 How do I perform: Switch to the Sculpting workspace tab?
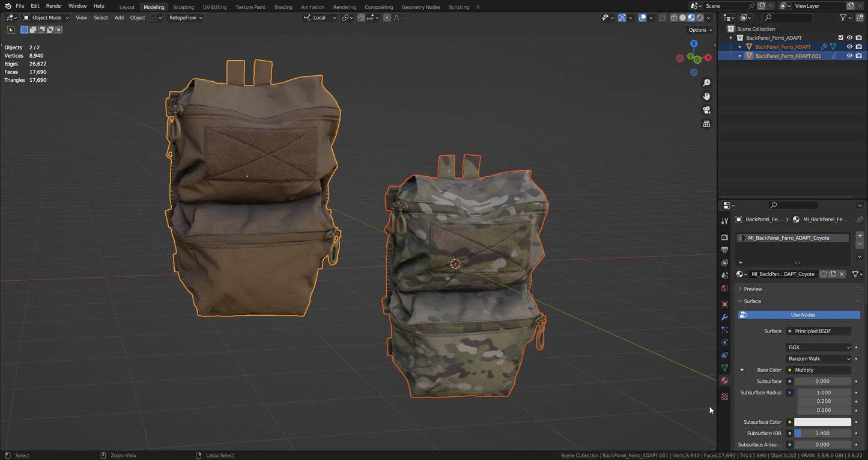tap(183, 7)
